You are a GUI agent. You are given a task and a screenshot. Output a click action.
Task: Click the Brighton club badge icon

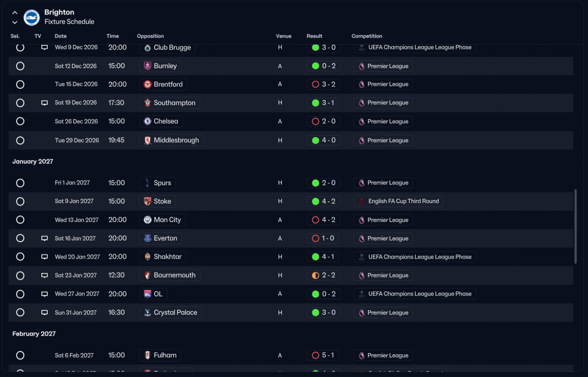click(x=32, y=17)
